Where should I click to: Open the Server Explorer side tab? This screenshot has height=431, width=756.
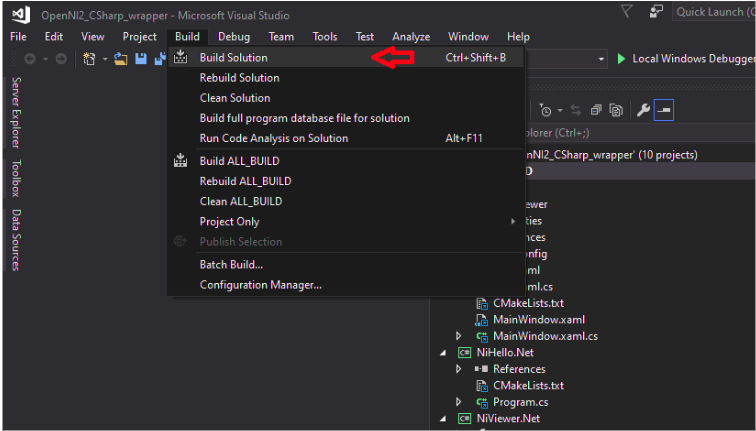click(x=16, y=112)
